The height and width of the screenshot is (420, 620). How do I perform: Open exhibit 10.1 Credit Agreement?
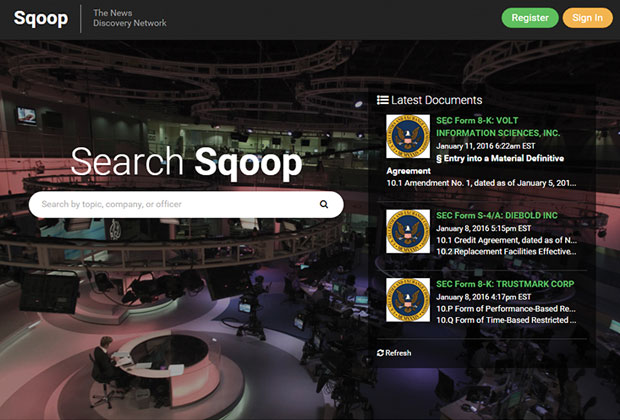coord(506,240)
